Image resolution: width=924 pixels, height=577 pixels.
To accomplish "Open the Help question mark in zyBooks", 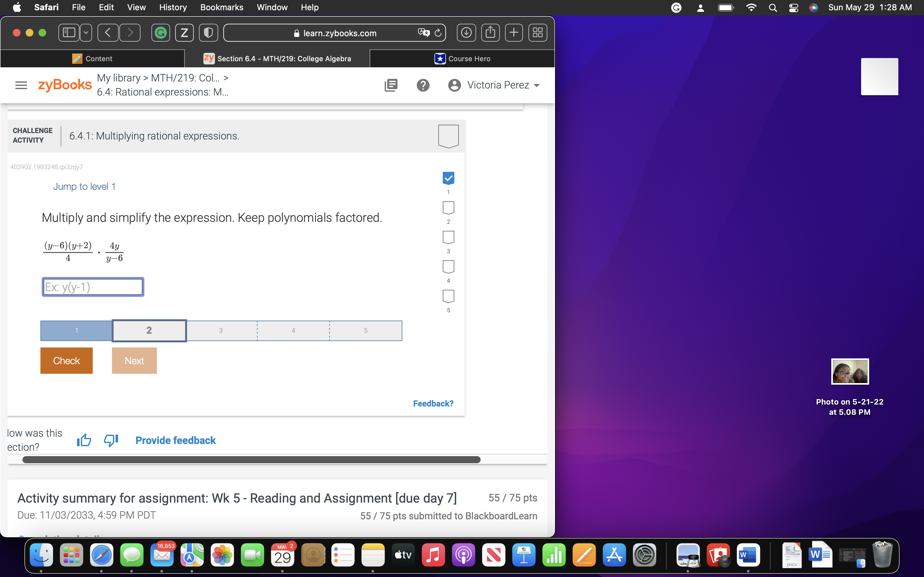I will (423, 85).
